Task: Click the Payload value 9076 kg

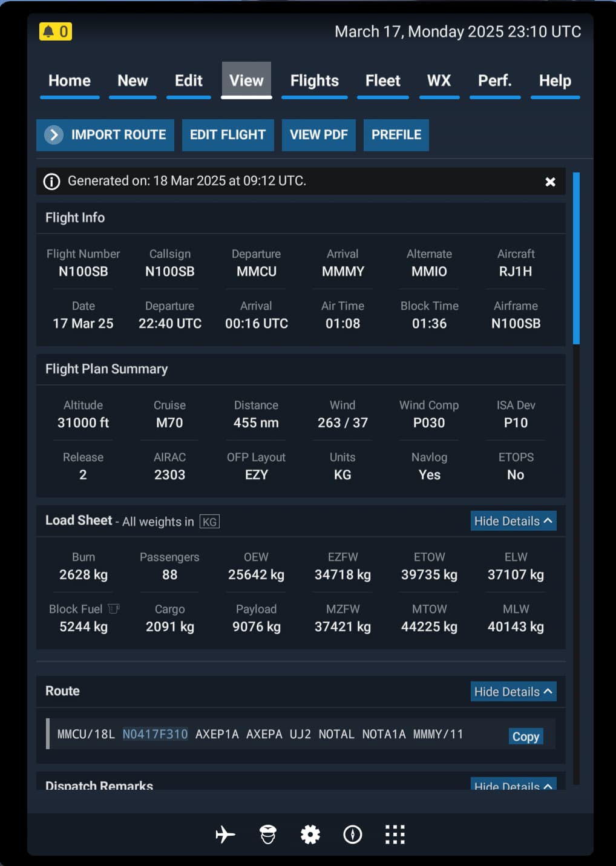Action: [x=257, y=627]
